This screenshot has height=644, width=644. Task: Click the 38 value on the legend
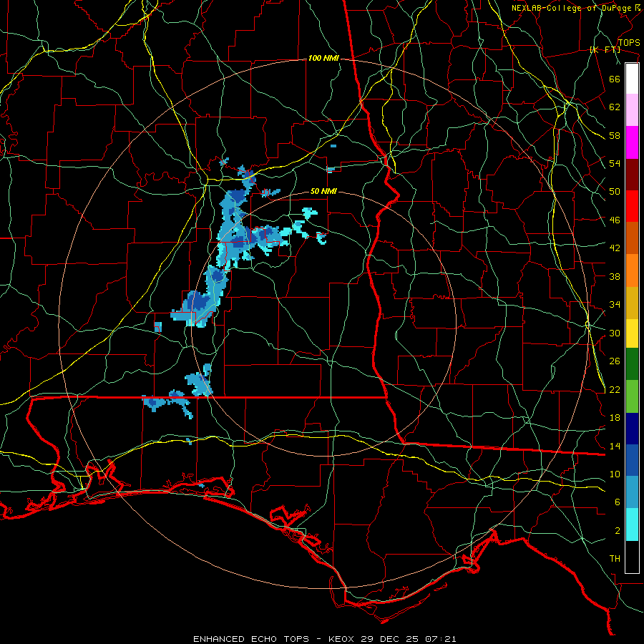615,276
